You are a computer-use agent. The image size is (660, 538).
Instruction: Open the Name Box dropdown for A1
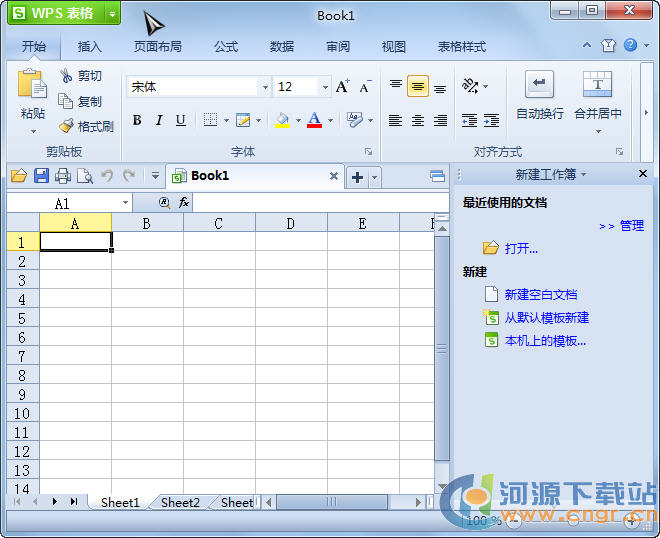point(126,203)
